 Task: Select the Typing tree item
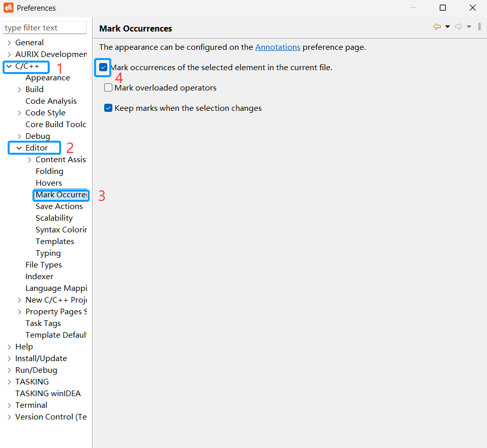point(48,253)
